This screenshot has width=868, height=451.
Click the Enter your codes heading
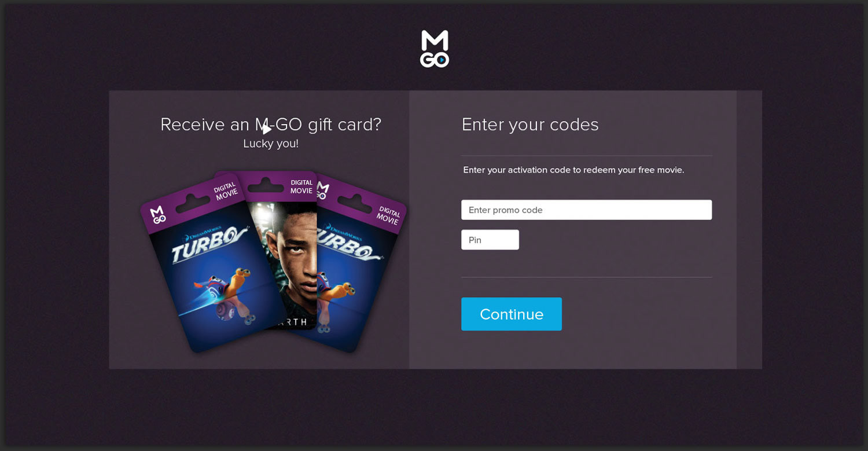point(530,124)
